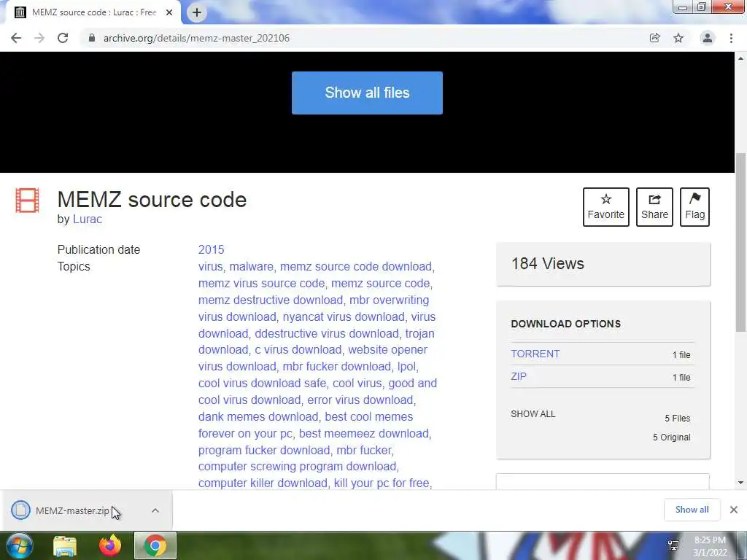The image size is (747, 560).
Task: Open 'computer killer download' topic link
Action: point(263,483)
